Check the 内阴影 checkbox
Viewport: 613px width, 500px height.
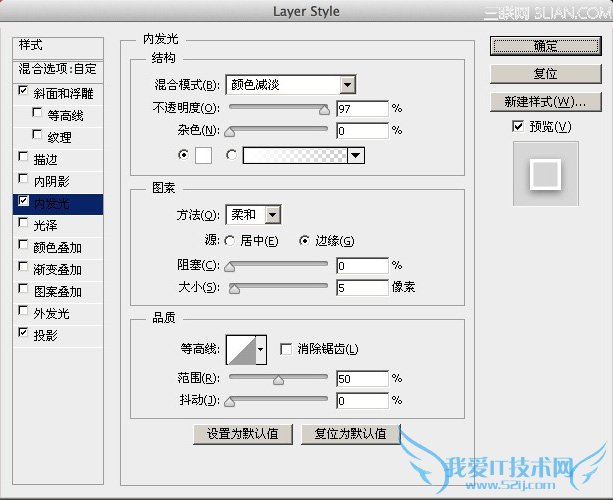23,179
